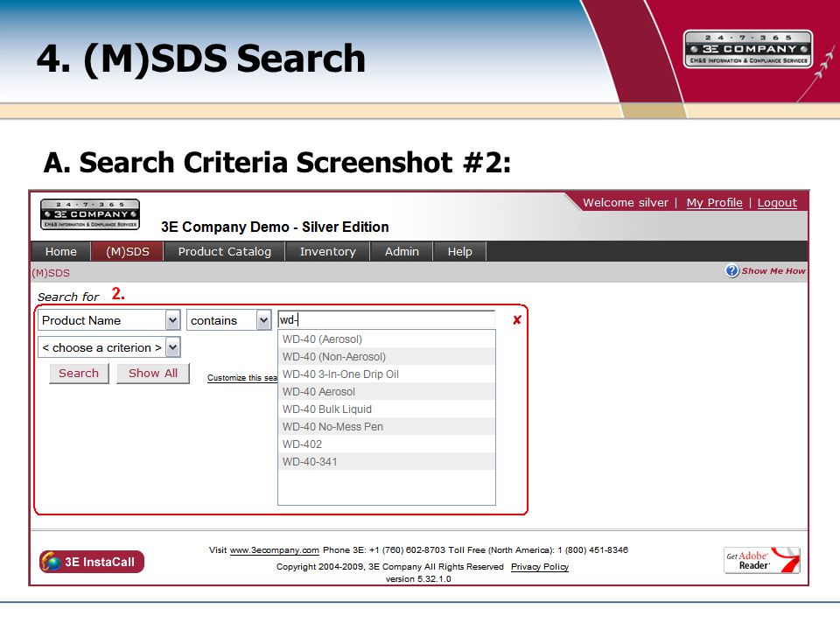Go to the Home tab
This screenshot has height=630, width=840.
(61, 251)
